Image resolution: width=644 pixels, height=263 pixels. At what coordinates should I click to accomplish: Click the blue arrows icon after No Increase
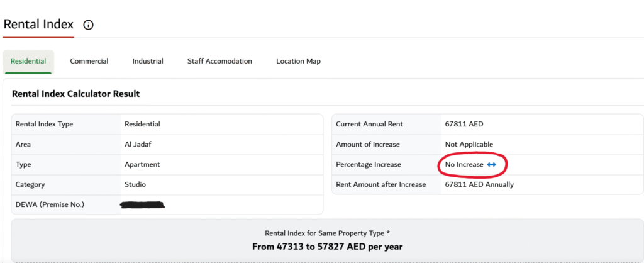point(492,165)
